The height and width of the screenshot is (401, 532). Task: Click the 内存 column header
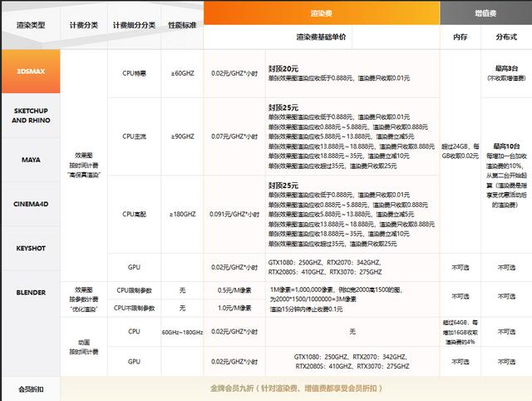(x=460, y=37)
